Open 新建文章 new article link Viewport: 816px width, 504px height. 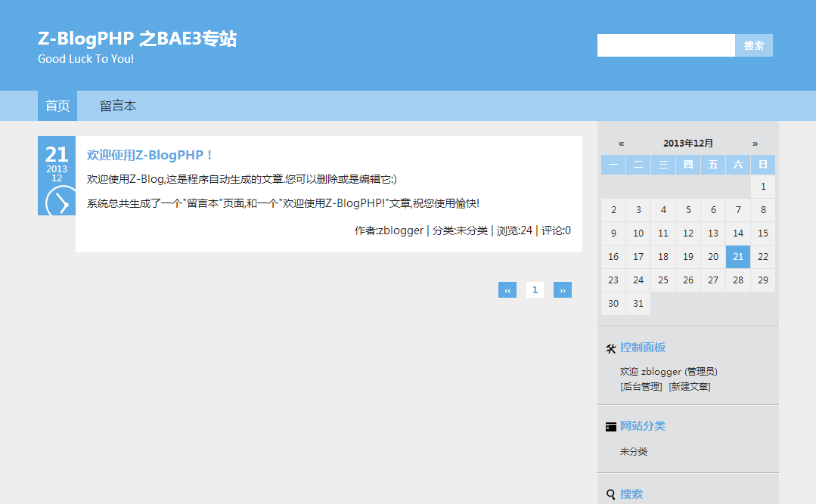click(x=690, y=386)
